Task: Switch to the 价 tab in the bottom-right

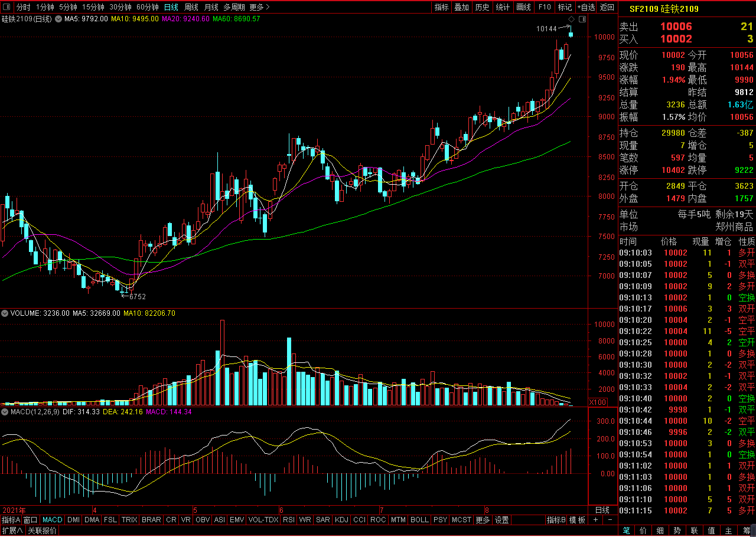Action: (x=644, y=531)
